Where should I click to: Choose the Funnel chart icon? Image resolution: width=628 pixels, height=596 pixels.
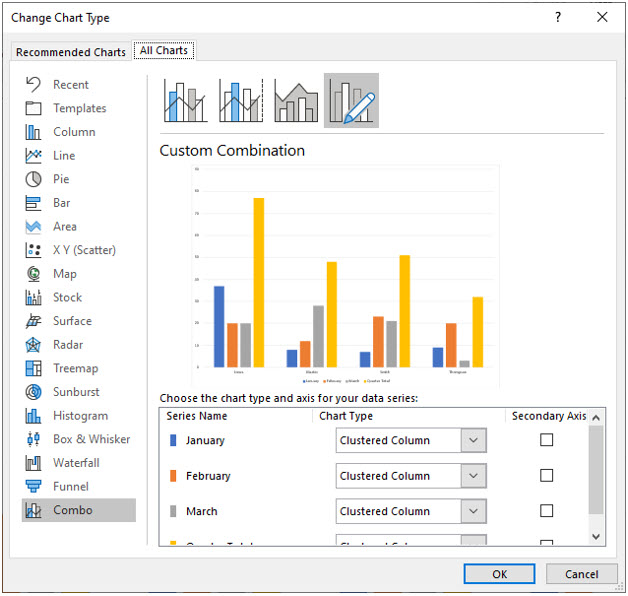pos(33,486)
